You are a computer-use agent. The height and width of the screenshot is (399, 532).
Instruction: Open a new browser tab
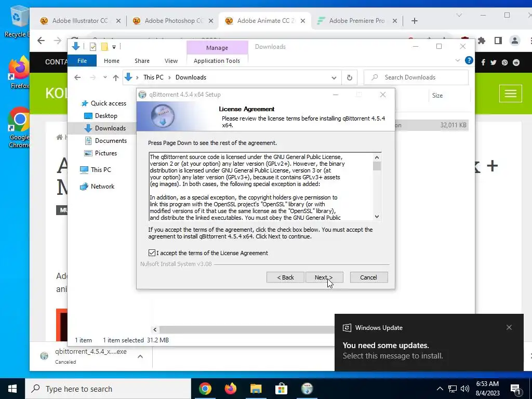[x=414, y=21]
